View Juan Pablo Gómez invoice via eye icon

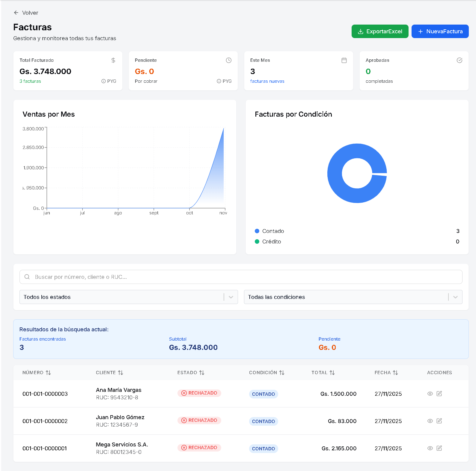tap(430, 421)
